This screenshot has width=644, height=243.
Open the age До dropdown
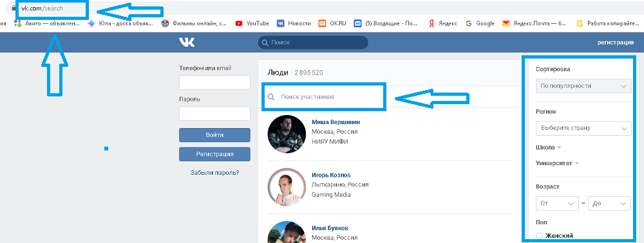click(x=609, y=203)
